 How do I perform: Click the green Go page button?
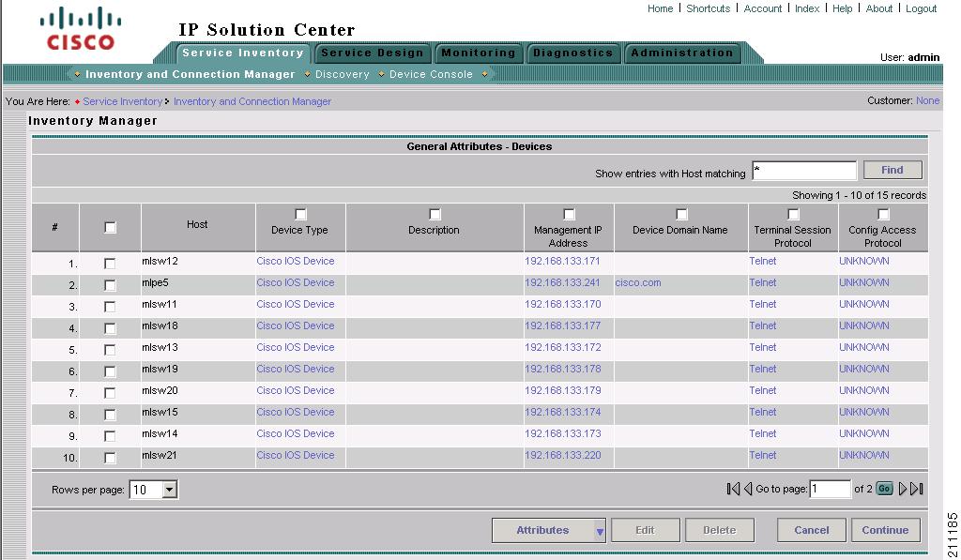[884, 489]
